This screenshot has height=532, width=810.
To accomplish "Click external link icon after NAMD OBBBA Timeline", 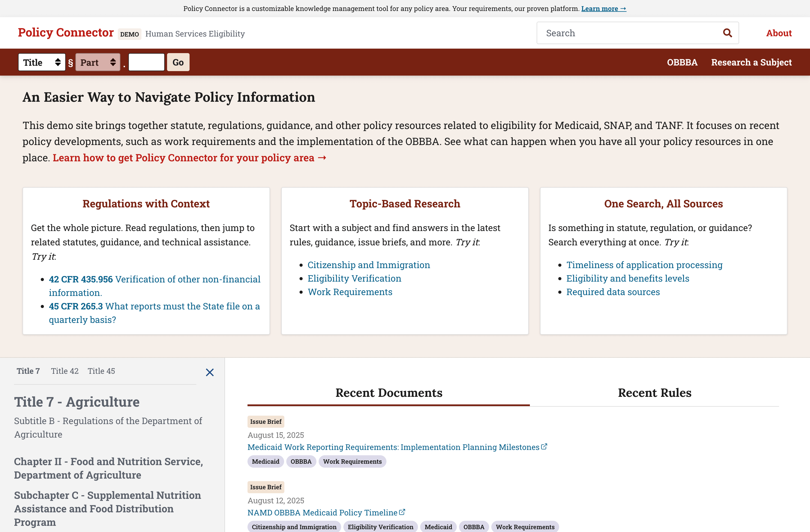I will coord(402,511).
